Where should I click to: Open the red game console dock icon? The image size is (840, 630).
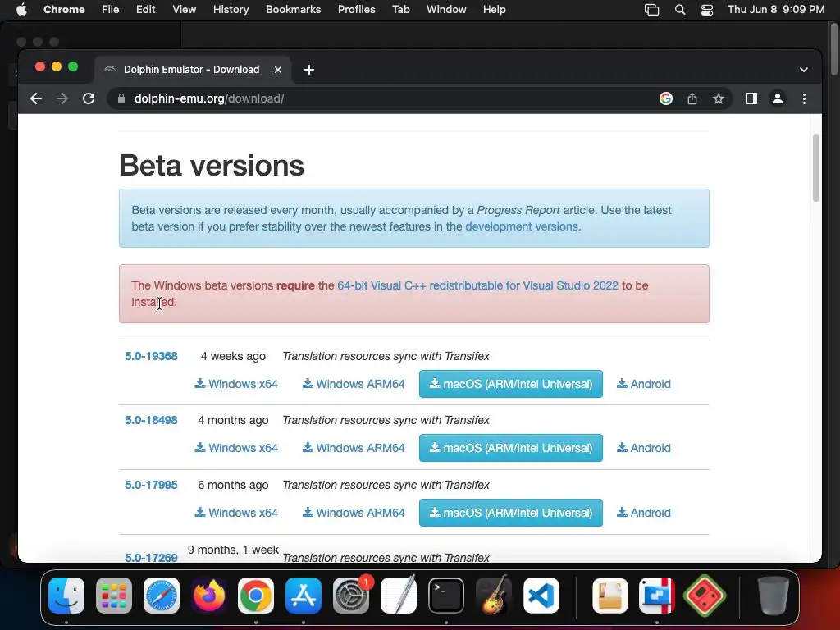tap(705, 596)
